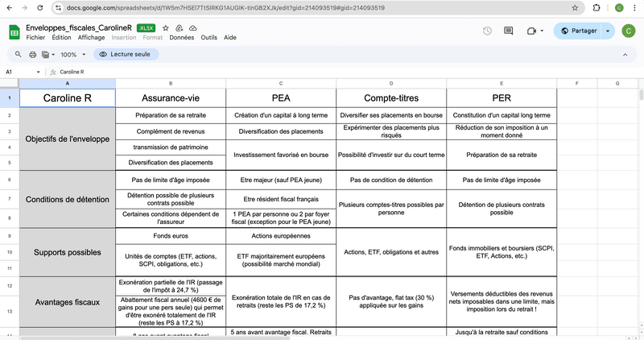The height and width of the screenshot is (340, 644).
Task: Click the move-to-folder icon beside the title
Action: 179,28
